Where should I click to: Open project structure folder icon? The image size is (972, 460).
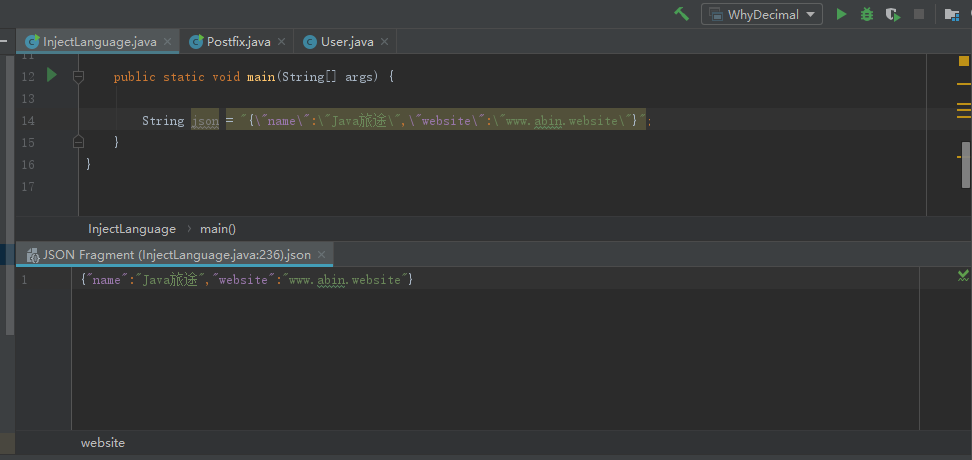tap(952, 14)
